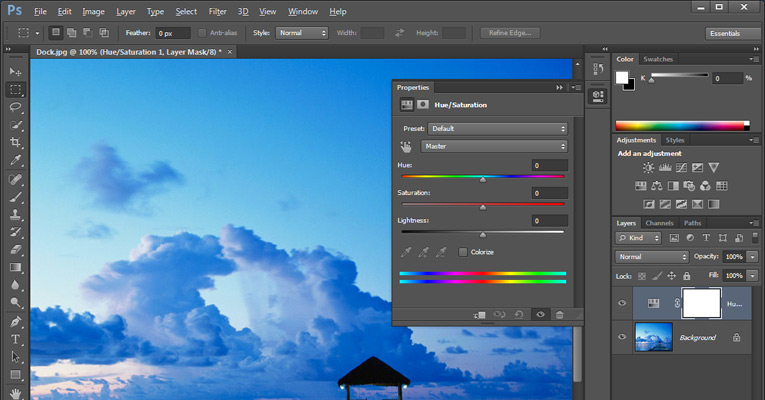Select the Rectangle shape tool
The width and height of the screenshot is (765, 400).
click(15, 375)
